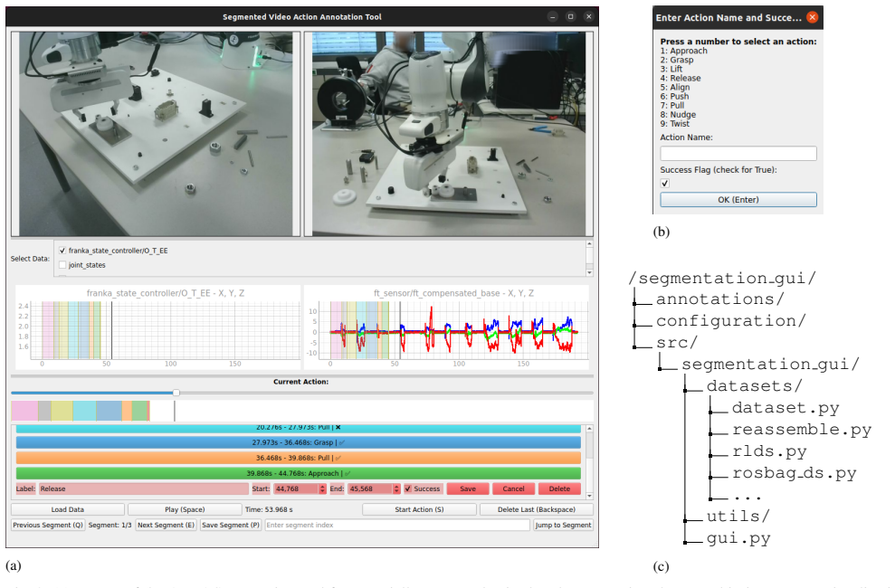Screen dimensions: 895x588
Task: Click the video playback position slider handle
Action: [x=176, y=393]
